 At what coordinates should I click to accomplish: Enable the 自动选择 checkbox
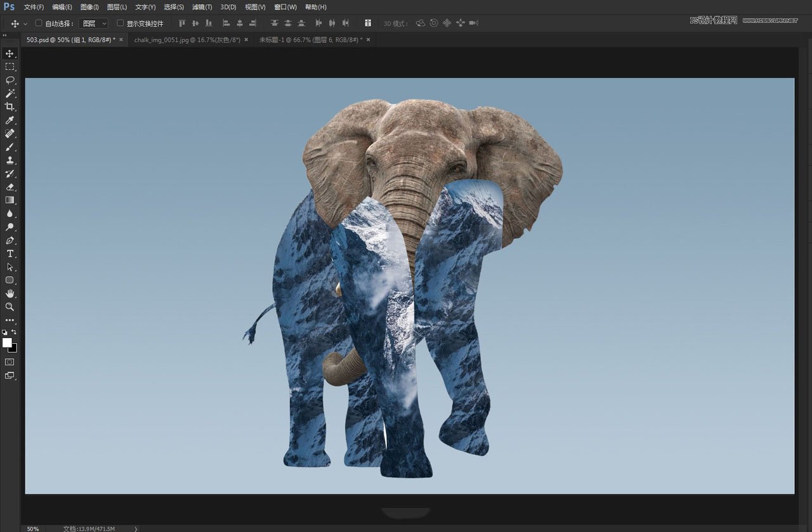point(39,23)
